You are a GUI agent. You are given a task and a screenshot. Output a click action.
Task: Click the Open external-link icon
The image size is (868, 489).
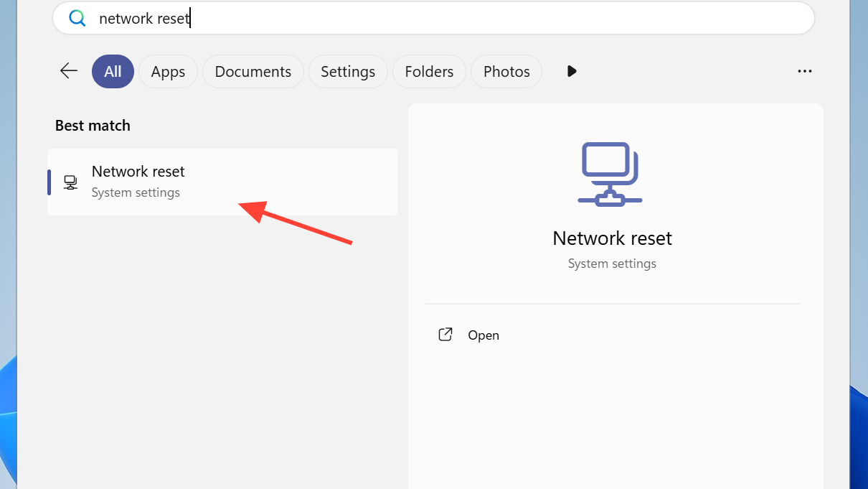(445, 335)
